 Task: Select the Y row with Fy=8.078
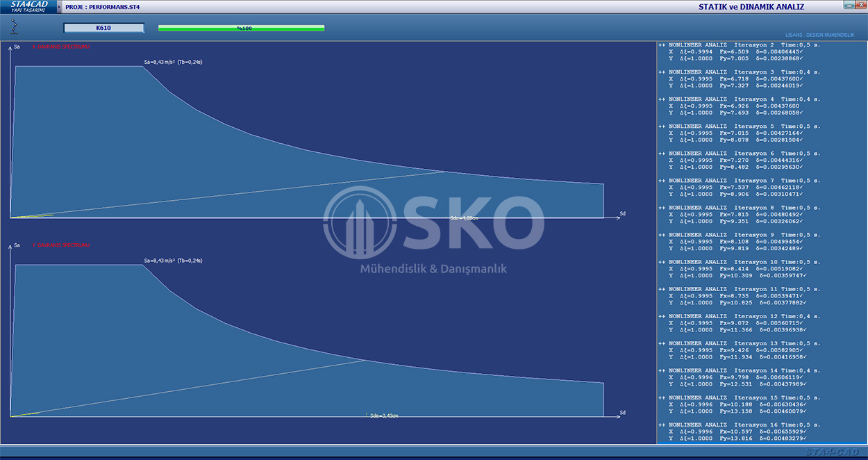(737, 140)
